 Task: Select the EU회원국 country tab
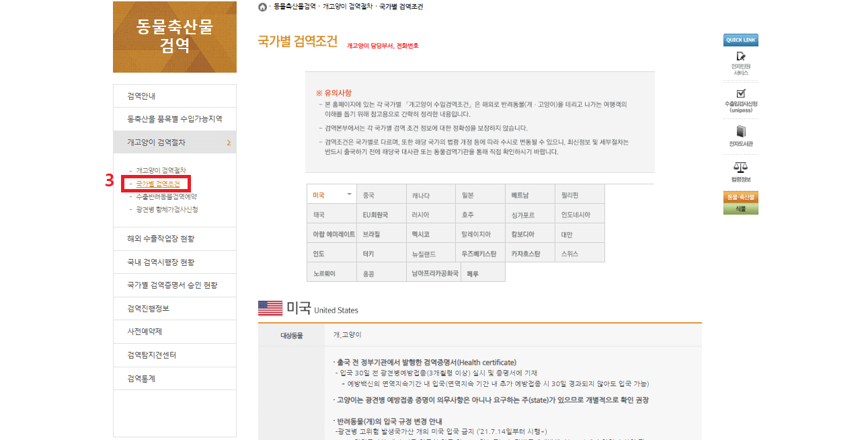click(x=381, y=215)
